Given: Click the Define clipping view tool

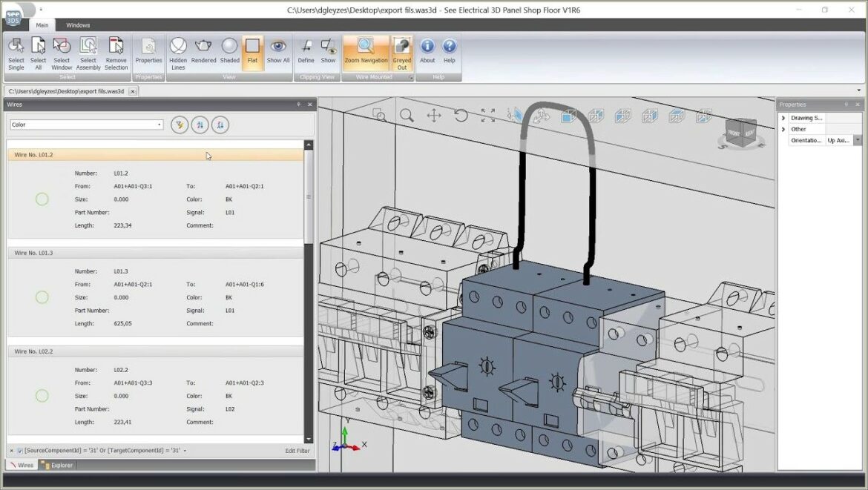Looking at the screenshot, I should point(306,51).
